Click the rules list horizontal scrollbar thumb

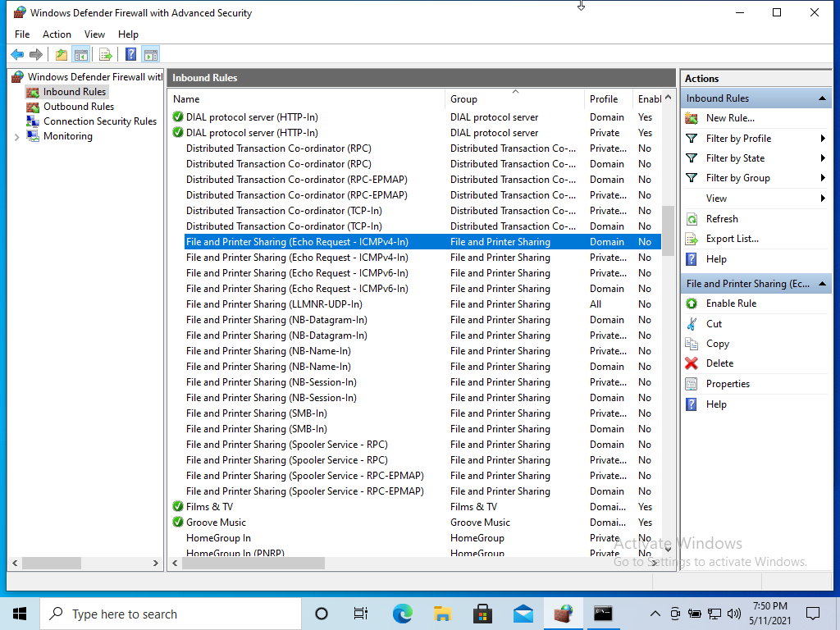click(253, 563)
